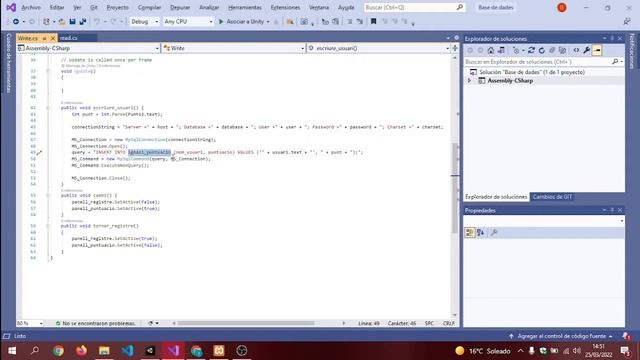This screenshot has height=360, width=640.
Task: Click the Windows Start button
Action: click(12, 351)
